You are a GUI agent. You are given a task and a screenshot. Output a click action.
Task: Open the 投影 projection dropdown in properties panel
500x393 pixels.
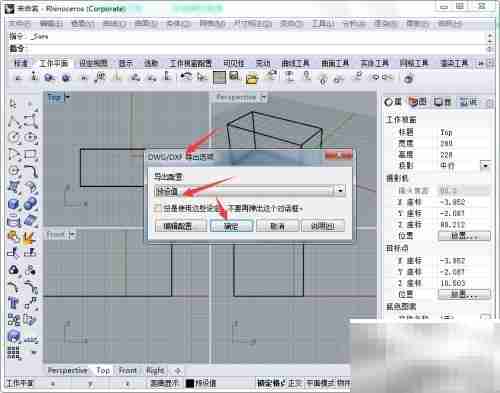485,165
